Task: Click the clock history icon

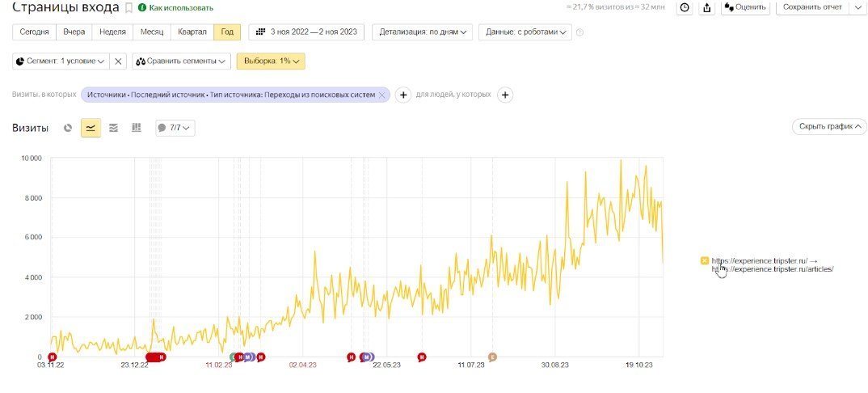Action: pyautogui.click(x=685, y=7)
